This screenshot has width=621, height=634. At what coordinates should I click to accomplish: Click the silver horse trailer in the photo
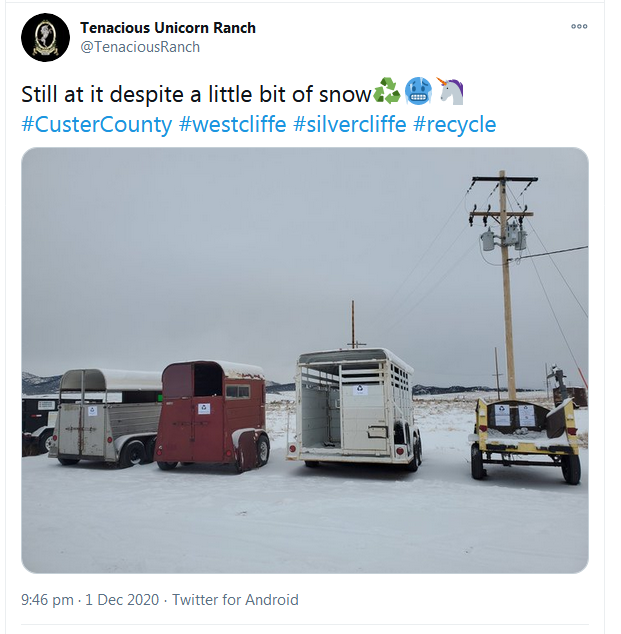104,417
